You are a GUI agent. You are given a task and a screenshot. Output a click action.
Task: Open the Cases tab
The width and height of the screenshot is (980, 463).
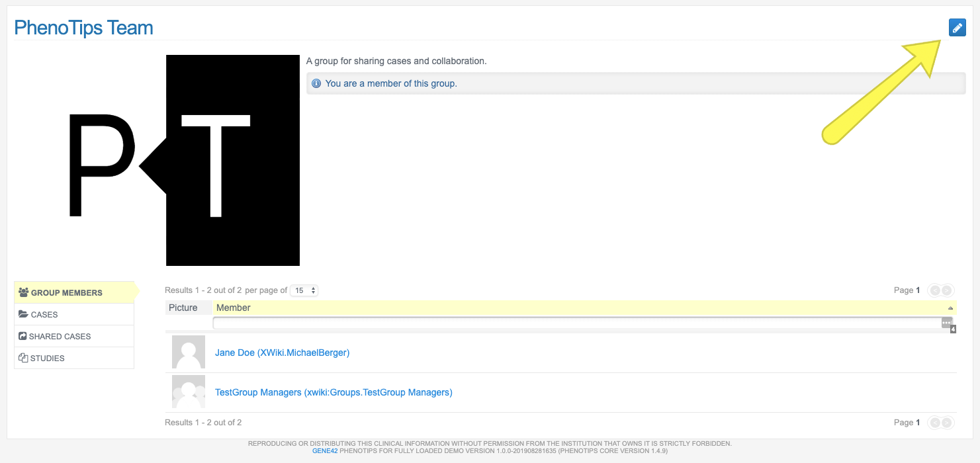coord(74,314)
